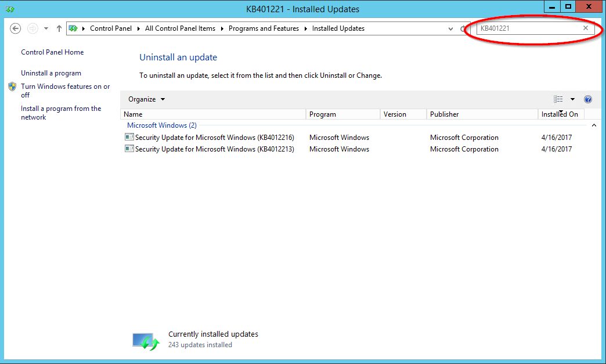Click the Forward navigation arrow
606x364 pixels.
point(33,28)
